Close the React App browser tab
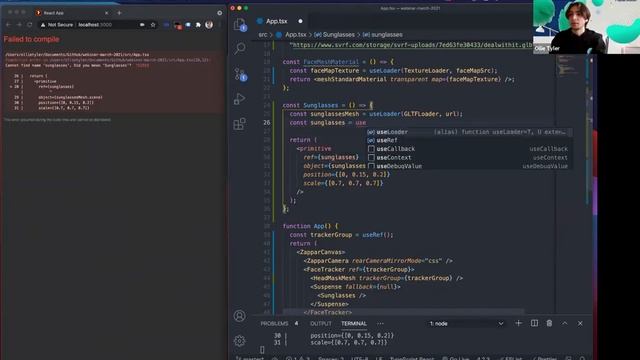The image size is (640, 360). click(107, 13)
